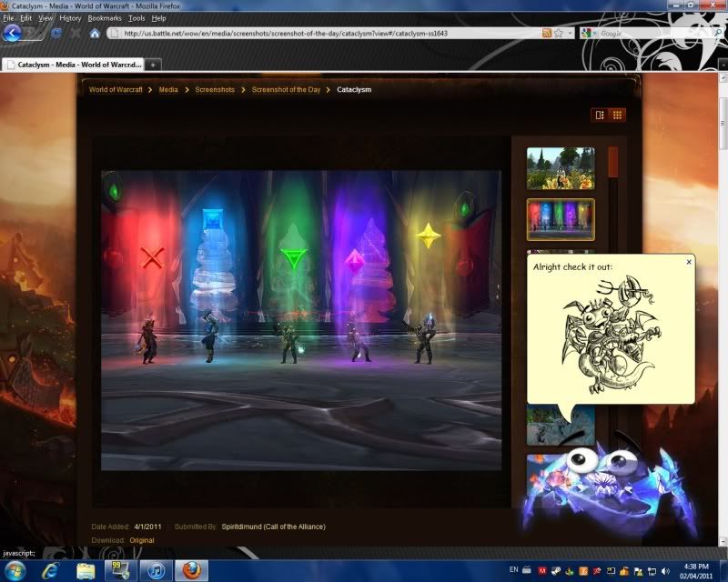Follow the Screenshot of the Day breadcrumb
Screen dimensions: 728x582
[286, 90]
